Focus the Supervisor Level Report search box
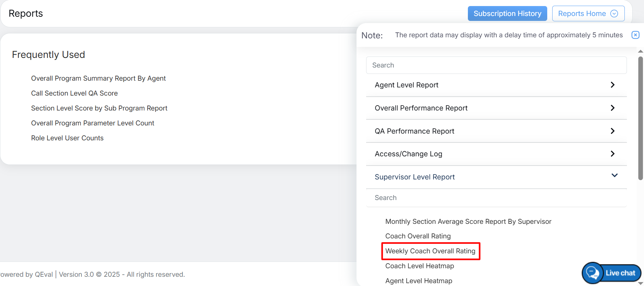644x286 pixels. (496, 198)
